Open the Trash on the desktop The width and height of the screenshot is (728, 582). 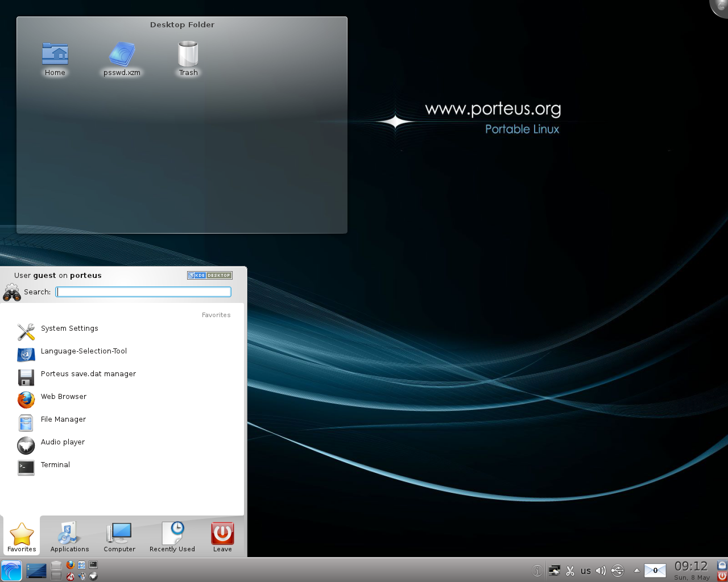[x=188, y=59]
